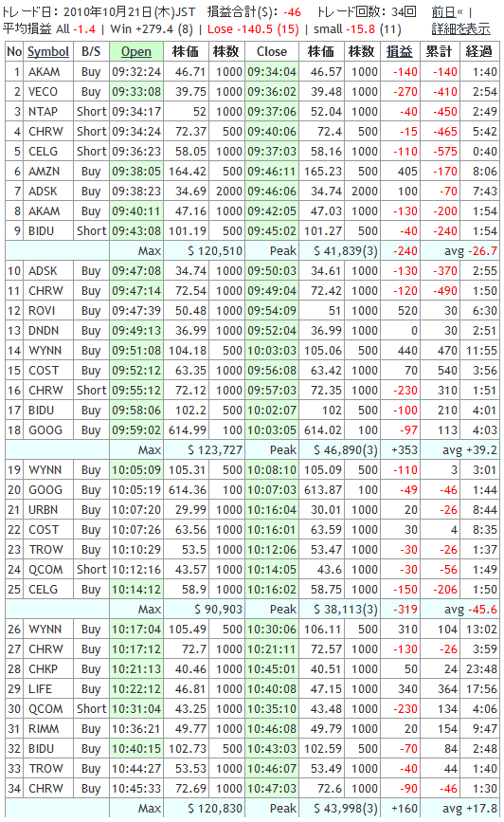Click Lose -140.5 (15) statistic
Viewport: 504px width, 822px height.
pyautogui.click(x=253, y=29)
